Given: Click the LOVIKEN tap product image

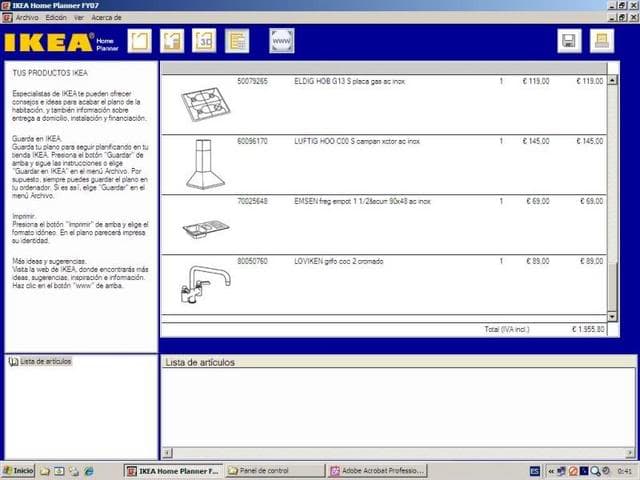Looking at the screenshot, I should pos(205,284).
